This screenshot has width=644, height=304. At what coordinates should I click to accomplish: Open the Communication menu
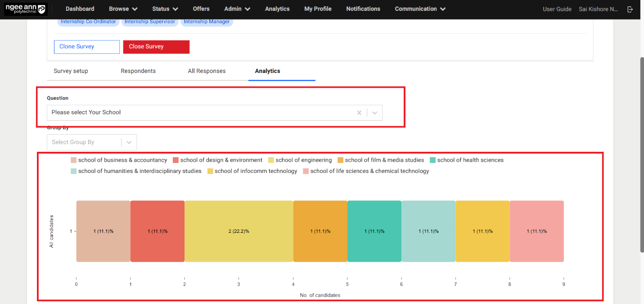(420, 9)
